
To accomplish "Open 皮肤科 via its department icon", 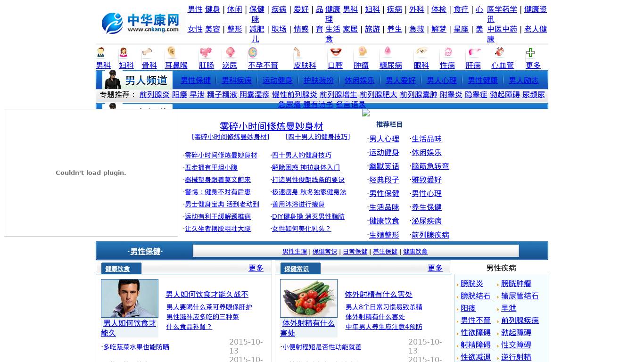I will click(297, 52).
